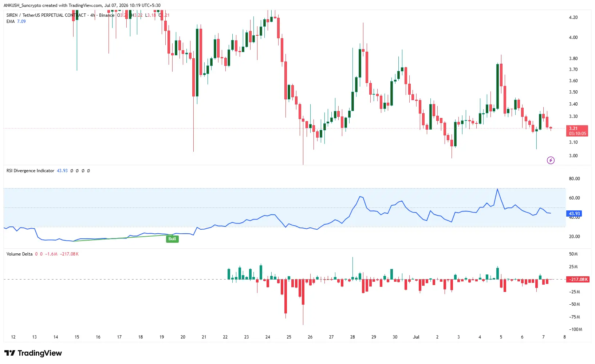Click the first ∅ symbol in RSI legend
The width and height of the screenshot is (595, 364).
(x=72, y=171)
